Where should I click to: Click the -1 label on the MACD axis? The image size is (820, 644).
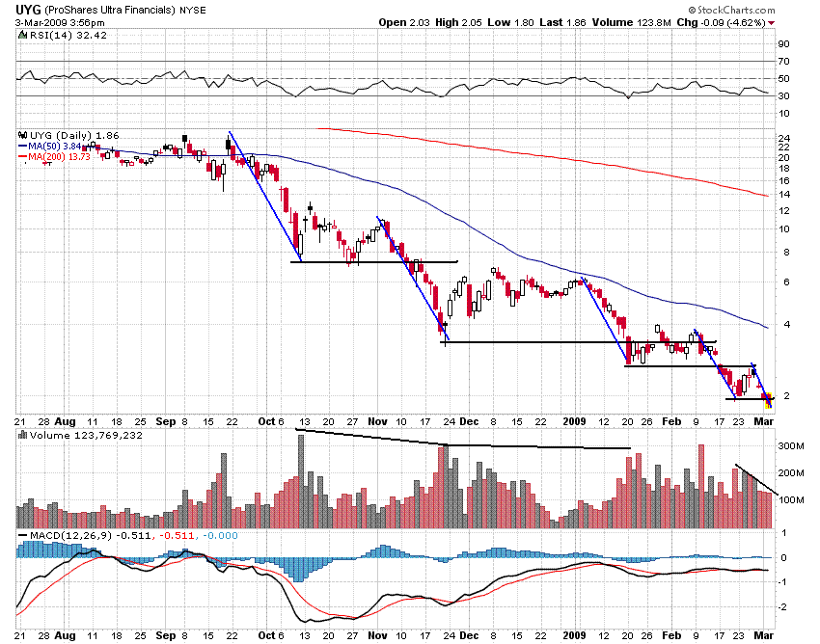[783, 582]
